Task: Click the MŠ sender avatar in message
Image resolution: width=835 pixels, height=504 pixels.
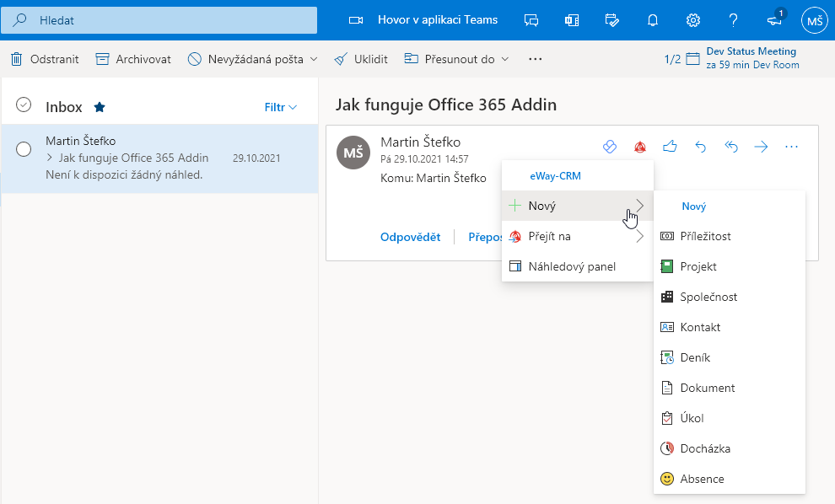Action: 353,153
